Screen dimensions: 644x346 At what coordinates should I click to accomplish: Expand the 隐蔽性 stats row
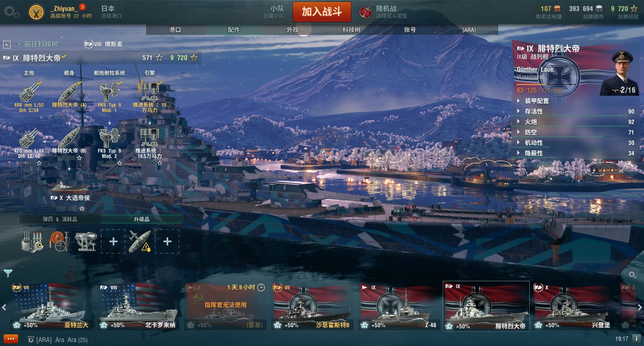576,153
